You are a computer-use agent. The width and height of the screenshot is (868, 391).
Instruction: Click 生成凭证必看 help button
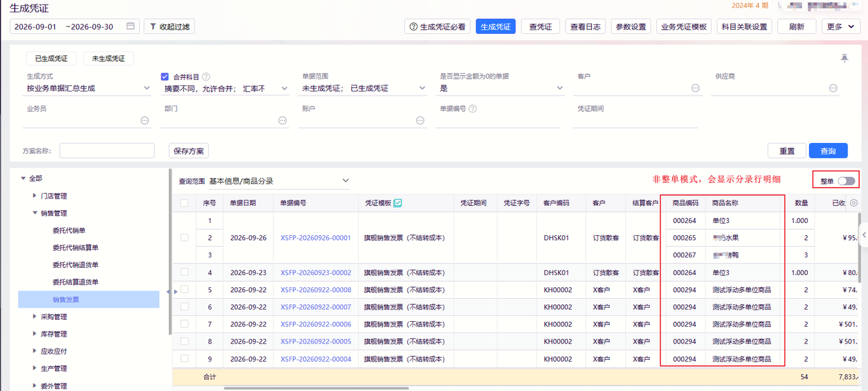click(437, 26)
